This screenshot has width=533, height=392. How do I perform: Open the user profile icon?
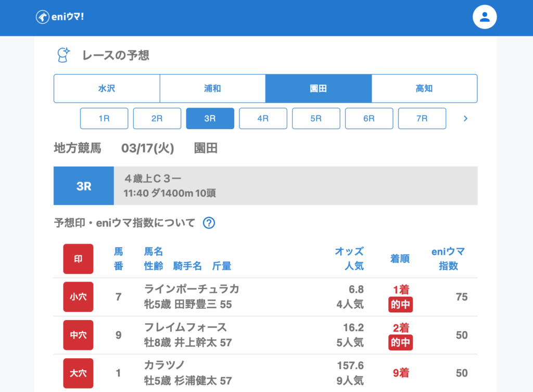(x=485, y=17)
